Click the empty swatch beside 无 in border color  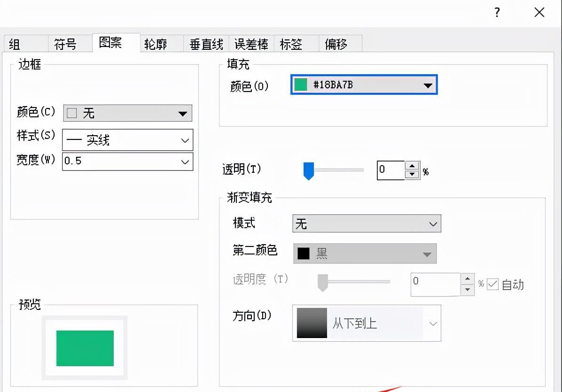pyautogui.click(x=72, y=113)
